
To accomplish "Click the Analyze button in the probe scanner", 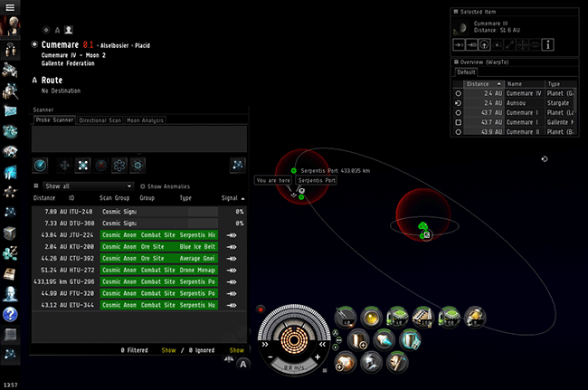I will tap(40, 165).
